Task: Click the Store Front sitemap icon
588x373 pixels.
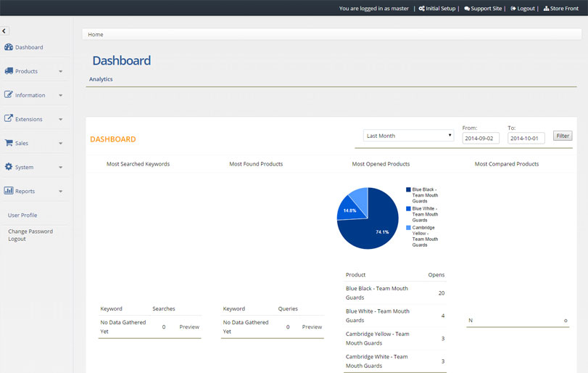Action: 546,8
